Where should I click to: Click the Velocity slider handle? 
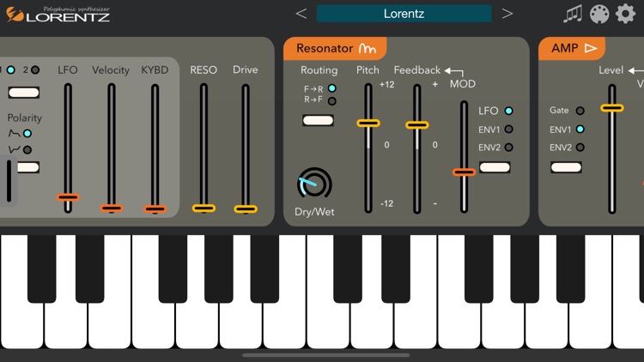coord(112,208)
